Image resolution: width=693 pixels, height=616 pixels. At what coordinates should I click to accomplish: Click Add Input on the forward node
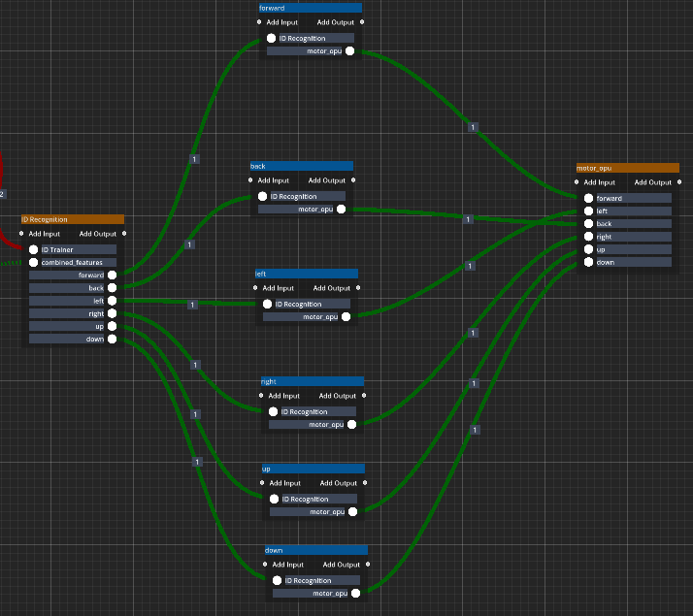pyautogui.click(x=282, y=22)
